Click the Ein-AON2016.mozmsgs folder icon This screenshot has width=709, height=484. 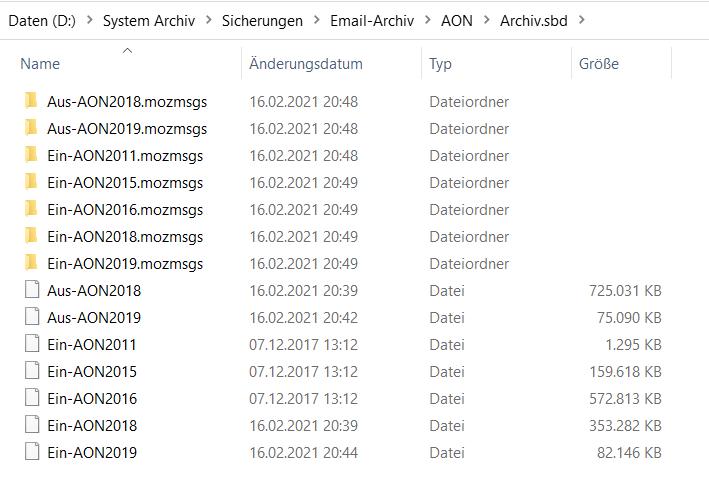(31, 209)
